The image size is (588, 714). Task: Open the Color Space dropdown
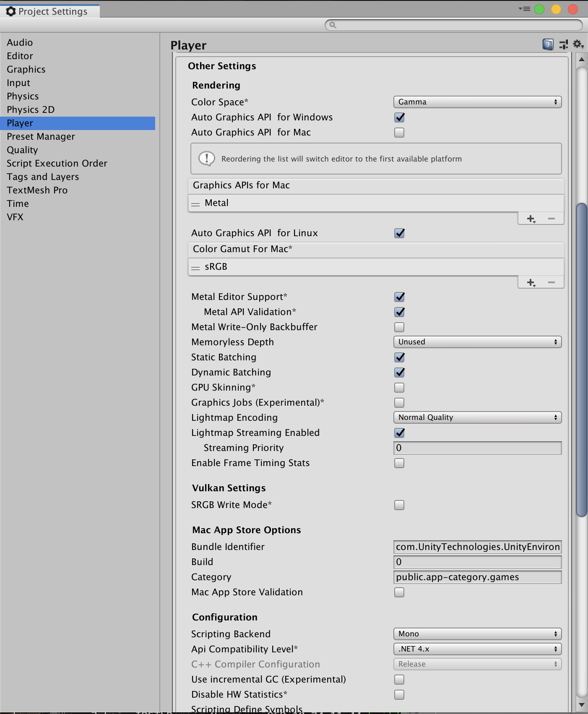pyautogui.click(x=477, y=102)
